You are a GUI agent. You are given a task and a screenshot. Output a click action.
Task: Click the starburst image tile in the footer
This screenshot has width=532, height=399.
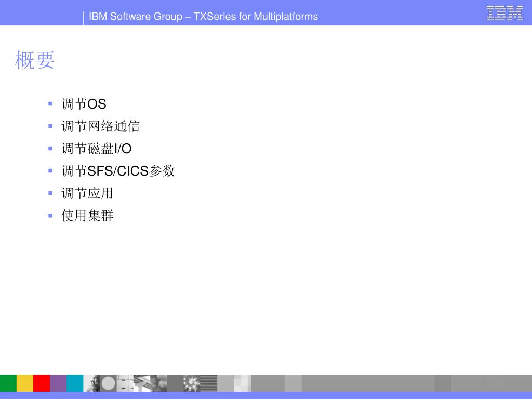[192, 383]
